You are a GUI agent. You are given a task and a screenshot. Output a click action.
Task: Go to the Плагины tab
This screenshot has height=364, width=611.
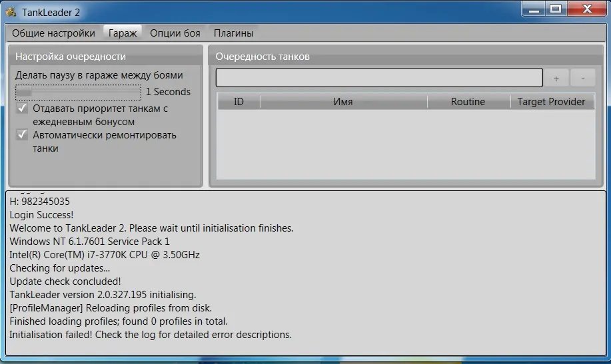[x=233, y=33]
